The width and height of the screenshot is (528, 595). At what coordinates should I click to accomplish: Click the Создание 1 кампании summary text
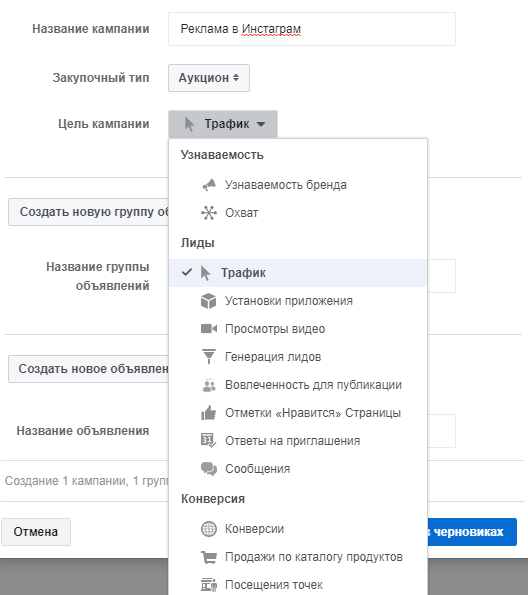click(87, 481)
